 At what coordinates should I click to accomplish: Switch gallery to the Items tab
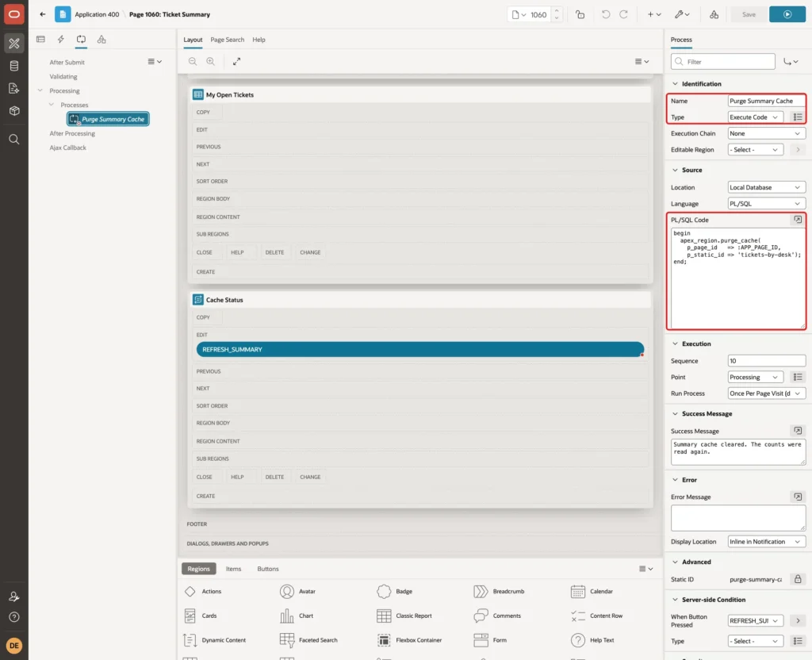click(x=234, y=569)
